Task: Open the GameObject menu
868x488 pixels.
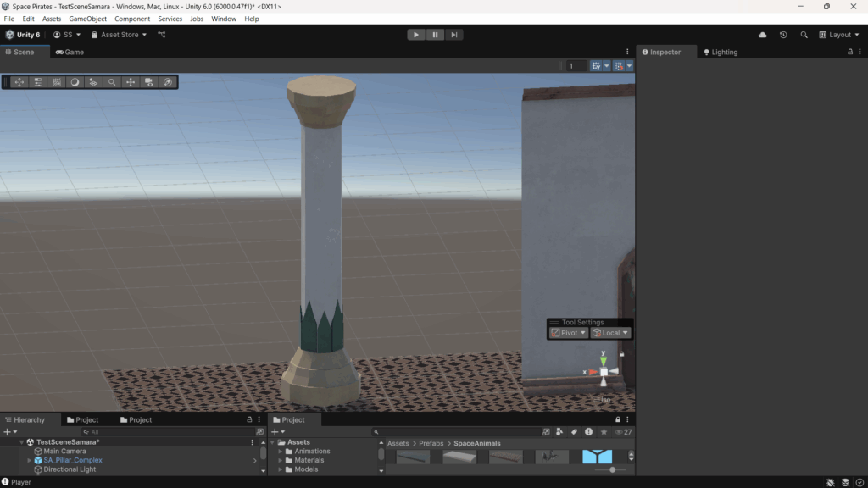Action: click(87, 19)
